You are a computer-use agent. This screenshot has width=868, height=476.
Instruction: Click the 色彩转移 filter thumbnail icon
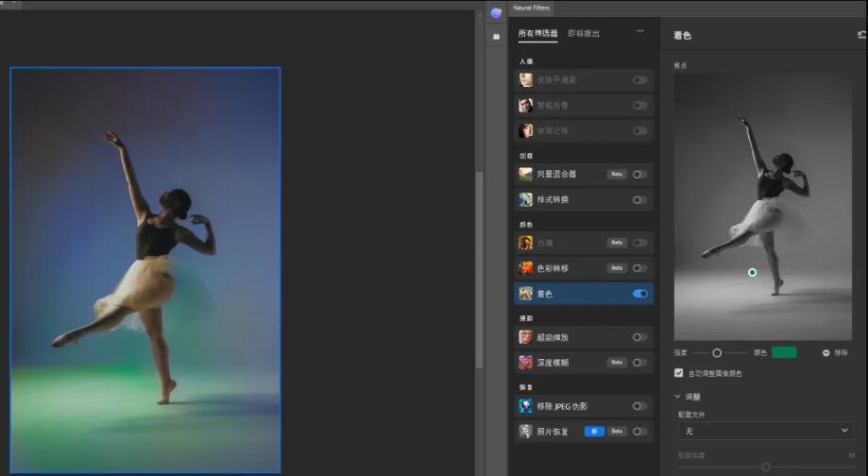point(526,268)
